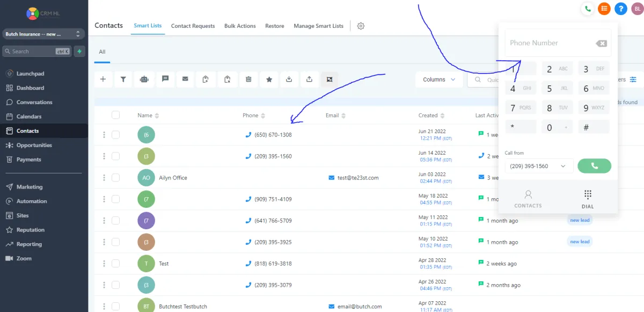Image resolution: width=644 pixels, height=312 pixels.
Task: Select the All smart list tab
Action: pyautogui.click(x=102, y=52)
